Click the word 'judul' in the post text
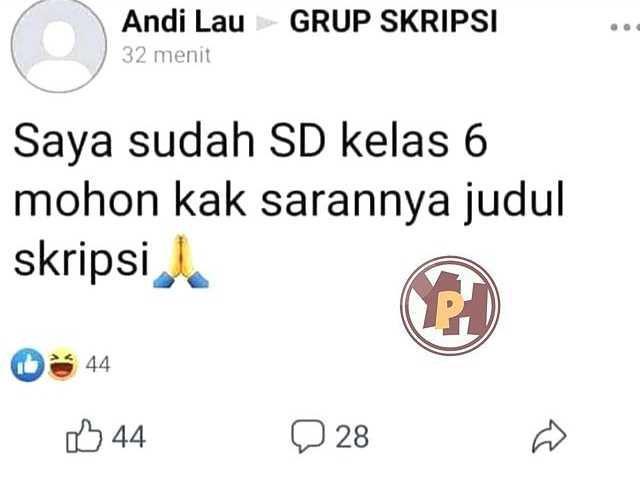640x480 pixels. click(x=514, y=202)
